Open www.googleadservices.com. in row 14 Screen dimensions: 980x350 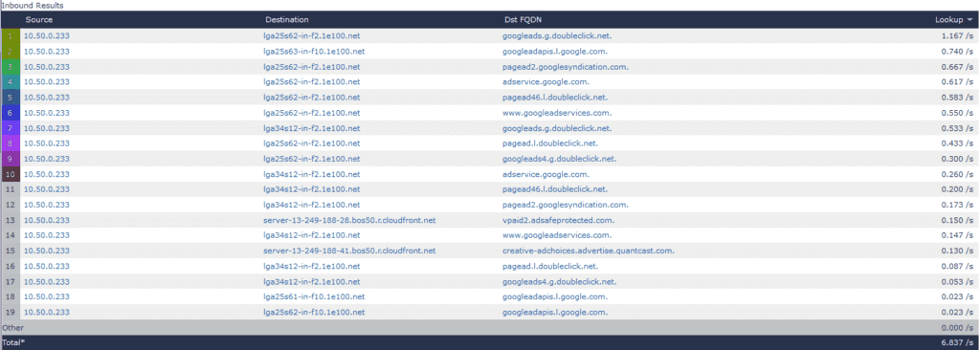(557, 235)
